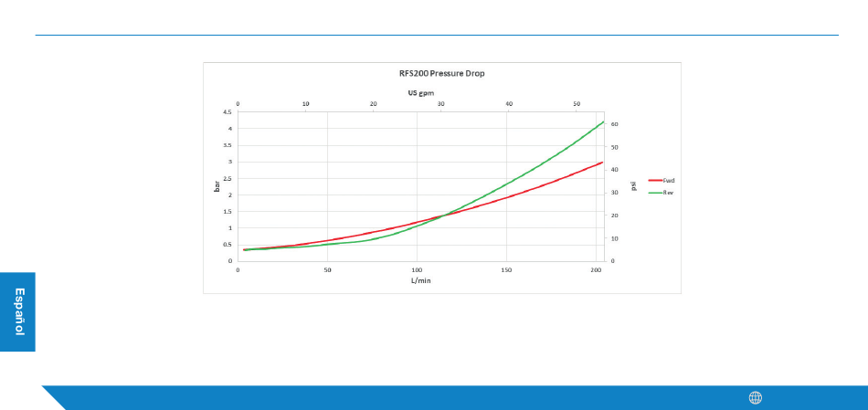Click the US gpm axis title
868x410 pixels.
pyautogui.click(x=421, y=93)
